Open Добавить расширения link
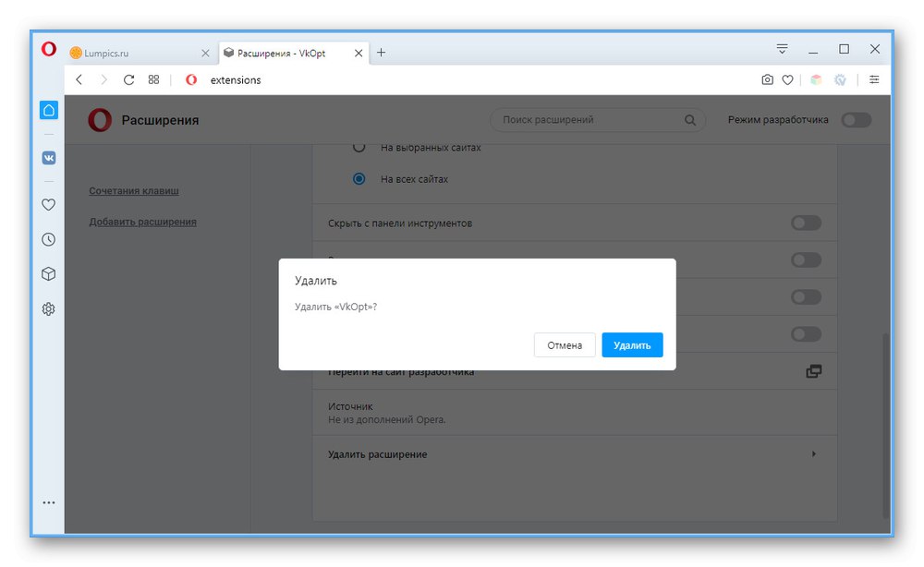 click(142, 222)
